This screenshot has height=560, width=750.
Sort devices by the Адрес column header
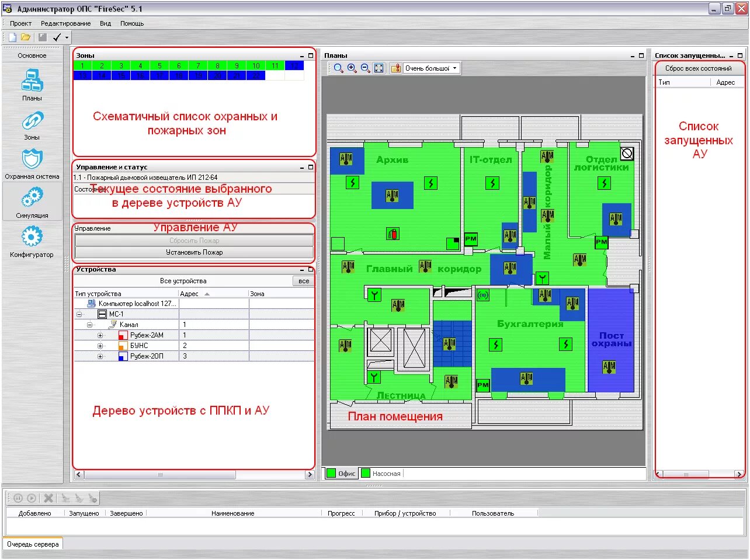[214, 294]
